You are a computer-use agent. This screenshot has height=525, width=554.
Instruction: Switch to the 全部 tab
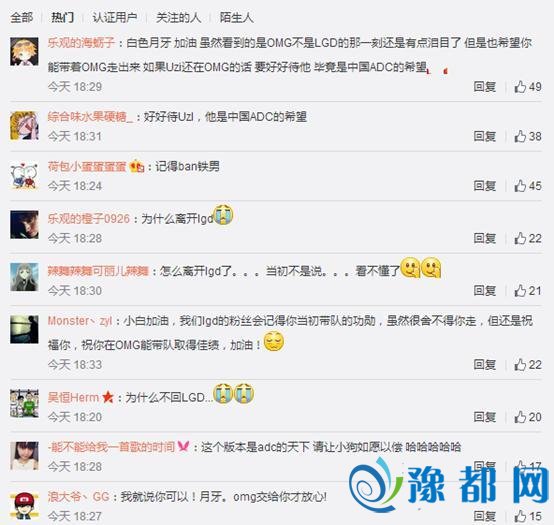click(x=22, y=17)
